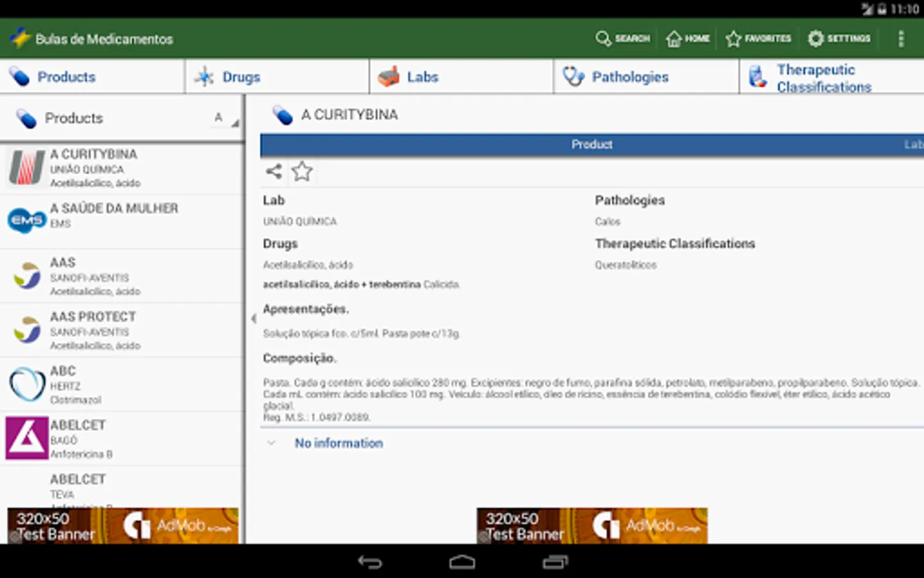The width and height of the screenshot is (924, 578).
Task: Tap the Bulas de Medicamentos app logo
Action: pyautogui.click(x=20, y=39)
